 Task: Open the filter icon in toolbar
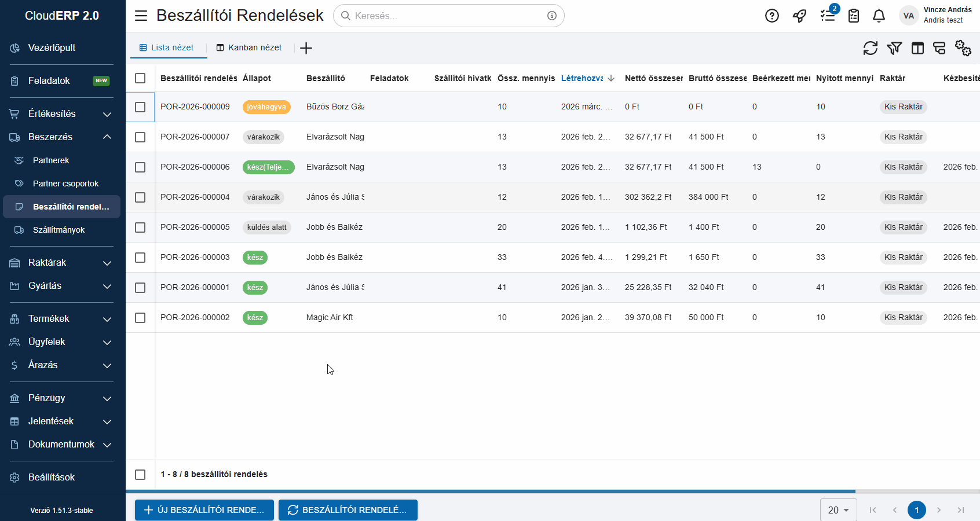tap(894, 48)
